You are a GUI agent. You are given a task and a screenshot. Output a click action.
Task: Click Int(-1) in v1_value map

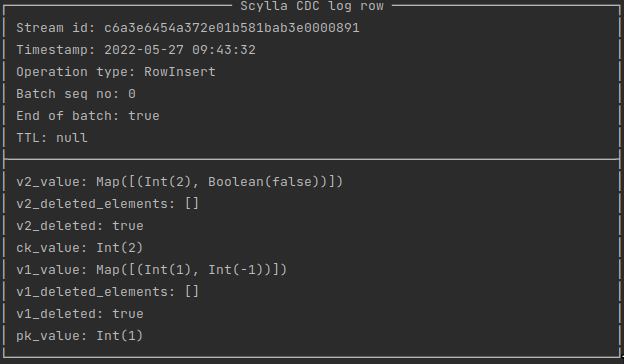point(240,270)
